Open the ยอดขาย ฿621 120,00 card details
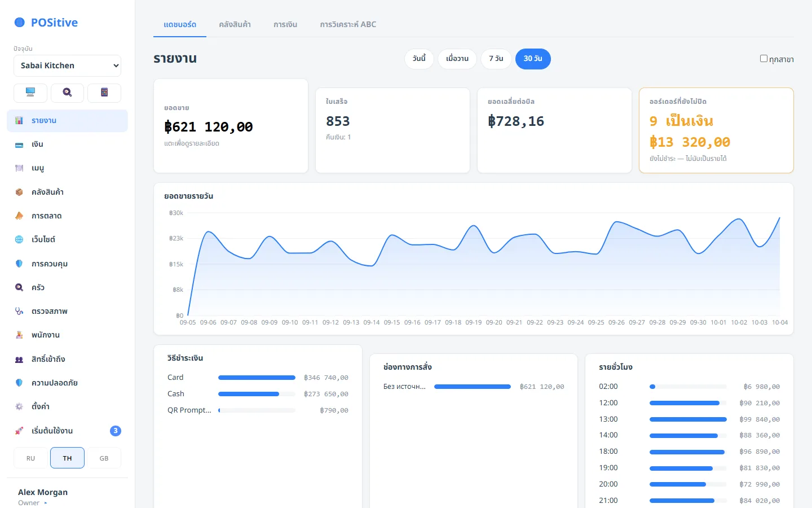The height and width of the screenshot is (508, 812). point(231,126)
